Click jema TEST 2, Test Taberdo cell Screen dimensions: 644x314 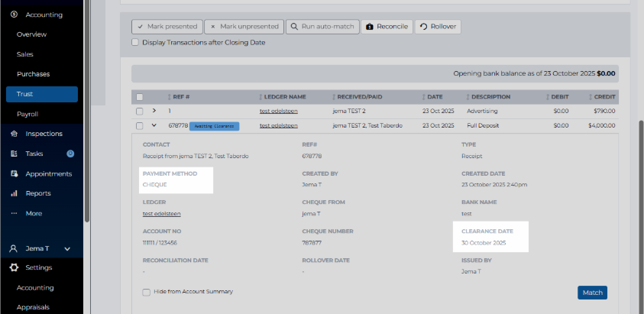point(367,126)
